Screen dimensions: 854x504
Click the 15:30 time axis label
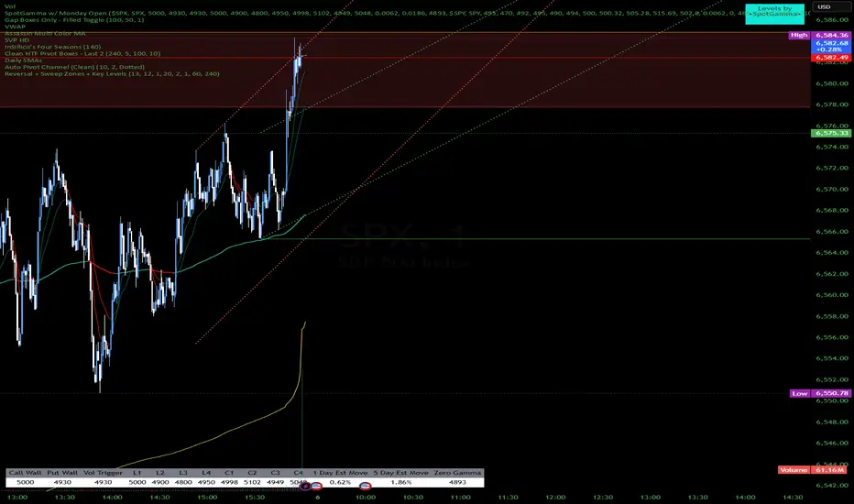tap(255, 497)
